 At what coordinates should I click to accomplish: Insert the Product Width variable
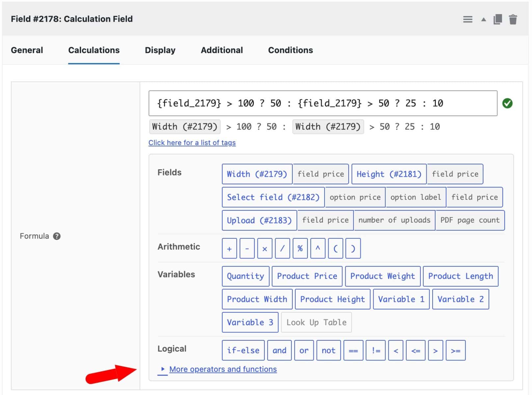pyautogui.click(x=257, y=299)
